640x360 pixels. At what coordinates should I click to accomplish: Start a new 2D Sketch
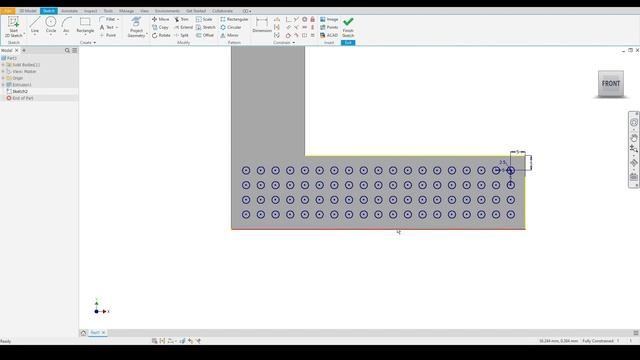(13, 27)
